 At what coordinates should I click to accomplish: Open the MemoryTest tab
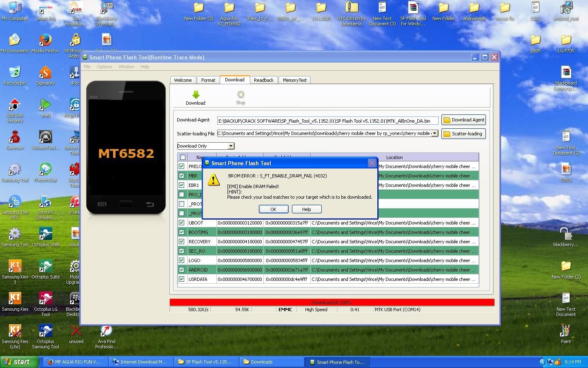pyautogui.click(x=295, y=80)
